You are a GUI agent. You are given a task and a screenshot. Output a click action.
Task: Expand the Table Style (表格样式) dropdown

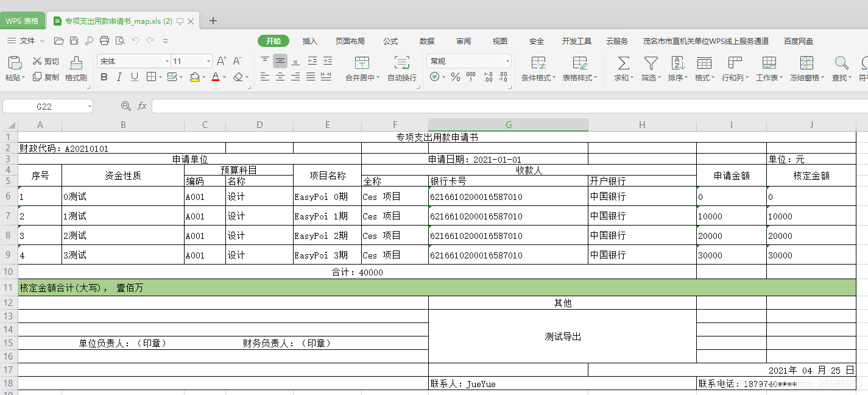(x=595, y=78)
